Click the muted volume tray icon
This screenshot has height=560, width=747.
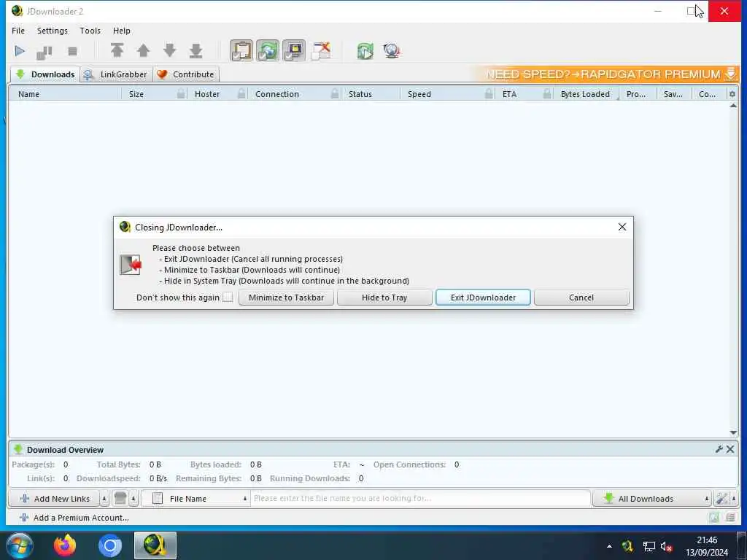pos(666,547)
